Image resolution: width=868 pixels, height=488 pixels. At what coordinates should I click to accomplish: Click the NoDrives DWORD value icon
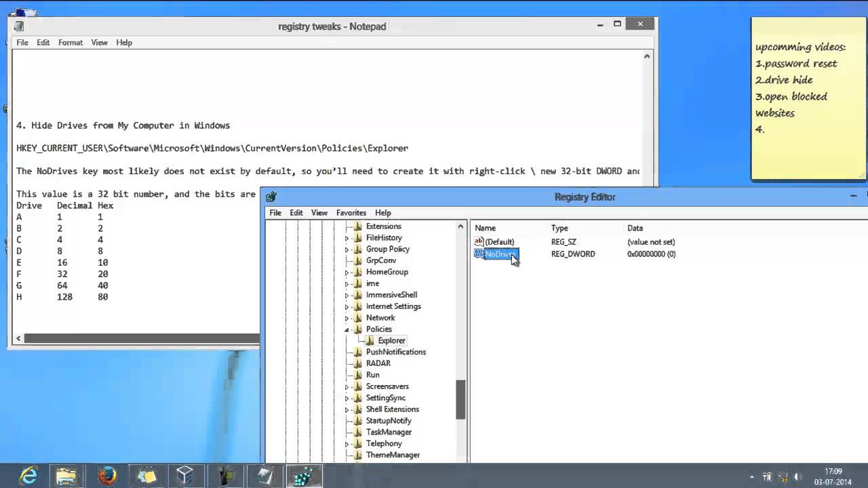tap(479, 254)
